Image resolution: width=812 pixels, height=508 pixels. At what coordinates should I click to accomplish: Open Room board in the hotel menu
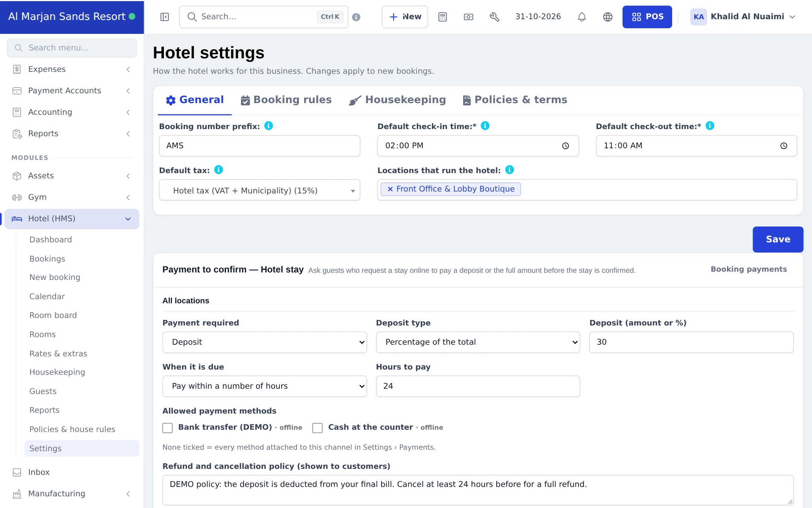coord(53,315)
